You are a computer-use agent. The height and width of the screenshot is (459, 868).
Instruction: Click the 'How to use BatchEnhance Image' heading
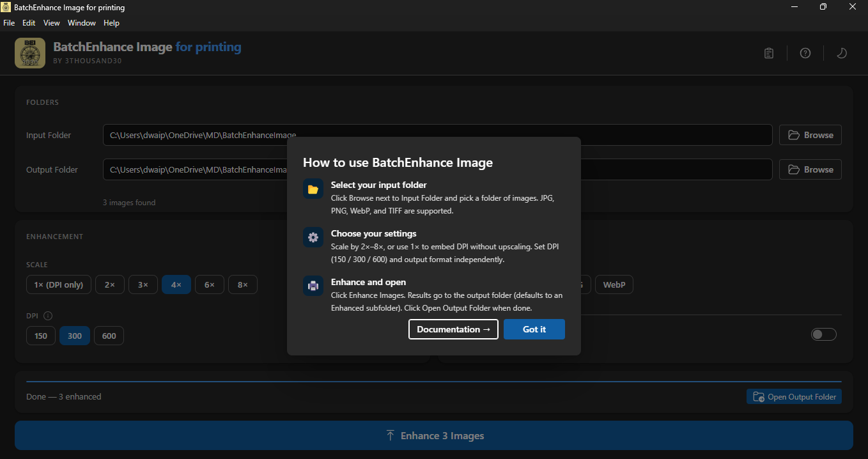click(x=398, y=162)
